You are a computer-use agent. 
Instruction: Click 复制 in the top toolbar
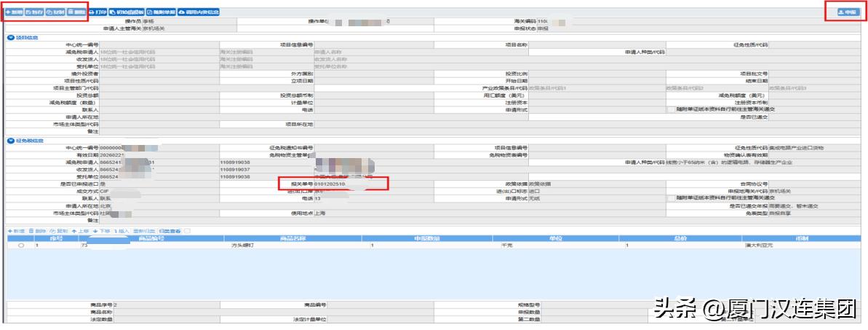pos(55,12)
